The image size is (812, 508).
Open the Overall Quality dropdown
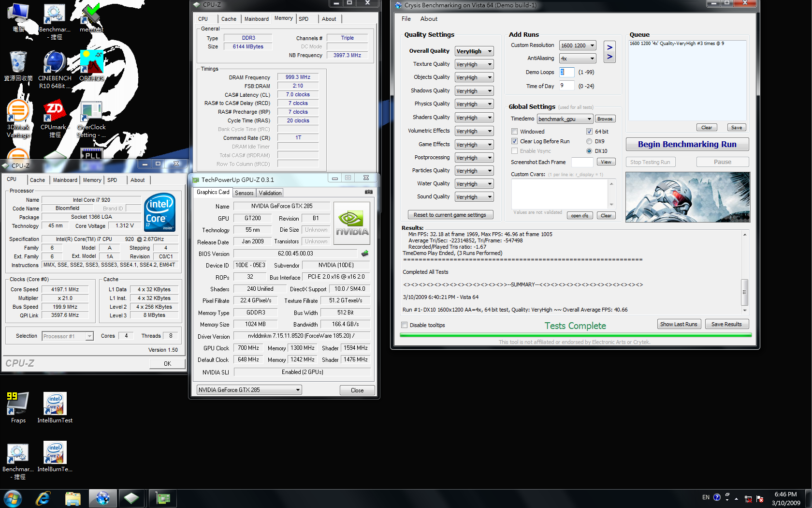point(474,51)
